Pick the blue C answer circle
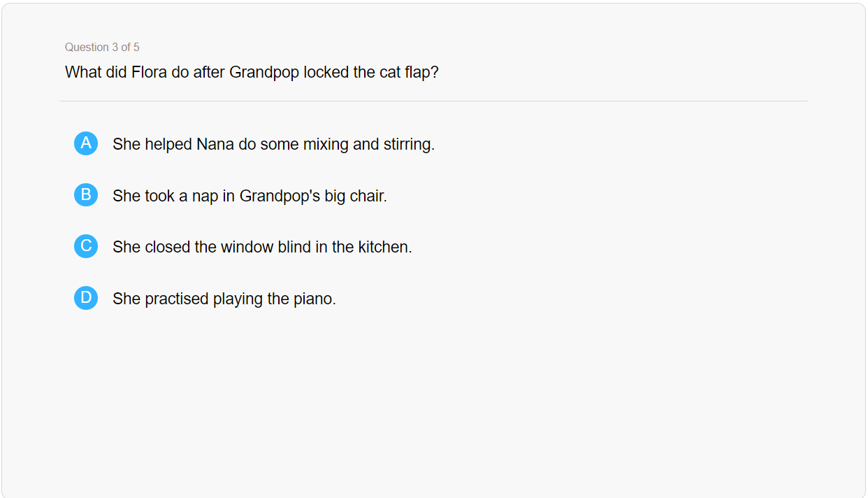Viewport: 868px width, 498px height. [x=86, y=246]
